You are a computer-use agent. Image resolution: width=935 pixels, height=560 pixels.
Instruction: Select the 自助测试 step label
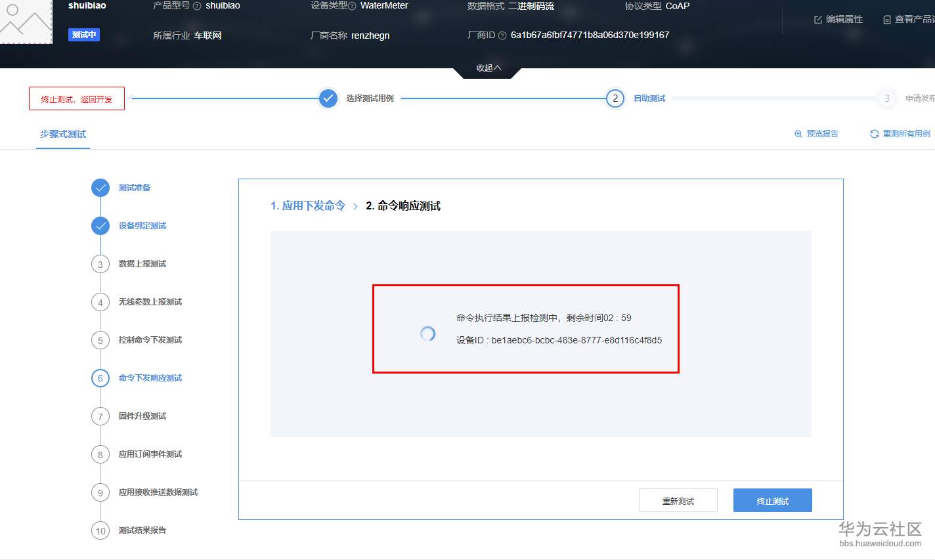(649, 98)
